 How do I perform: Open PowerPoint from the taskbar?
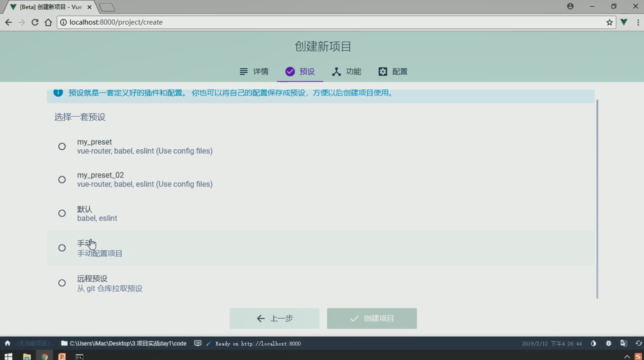(62, 356)
